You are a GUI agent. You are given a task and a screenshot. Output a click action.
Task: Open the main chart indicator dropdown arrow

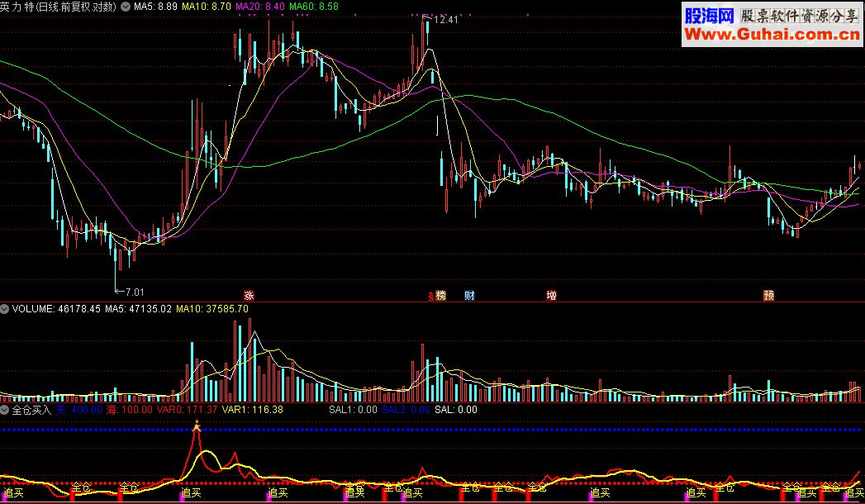point(126,7)
